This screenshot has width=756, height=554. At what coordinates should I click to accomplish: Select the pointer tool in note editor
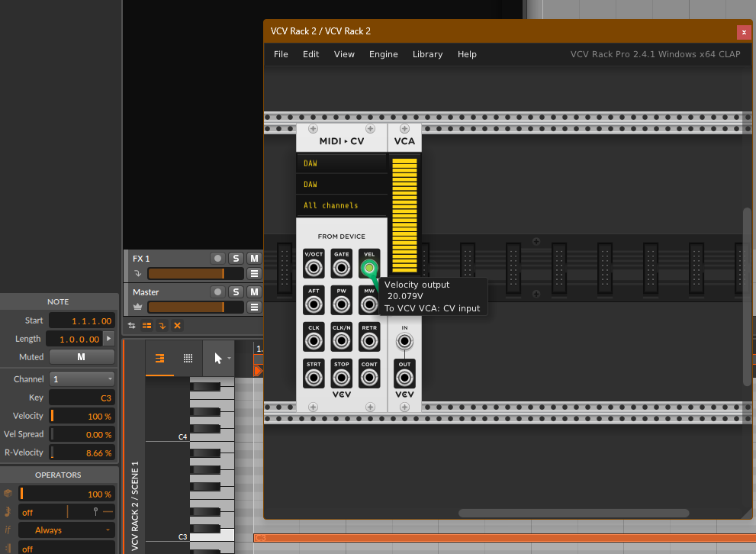pos(217,358)
